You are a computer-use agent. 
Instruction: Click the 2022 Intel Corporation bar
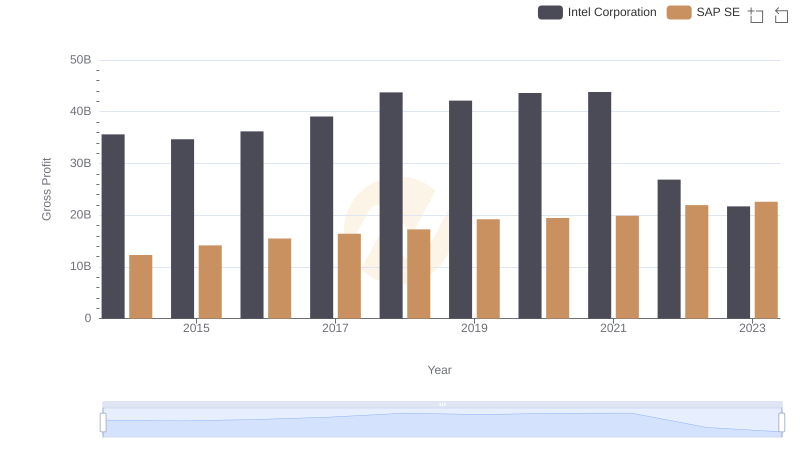[669, 249]
